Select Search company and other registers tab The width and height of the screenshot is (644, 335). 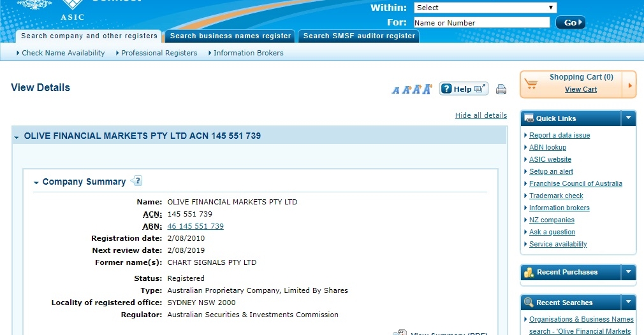[89, 36]
